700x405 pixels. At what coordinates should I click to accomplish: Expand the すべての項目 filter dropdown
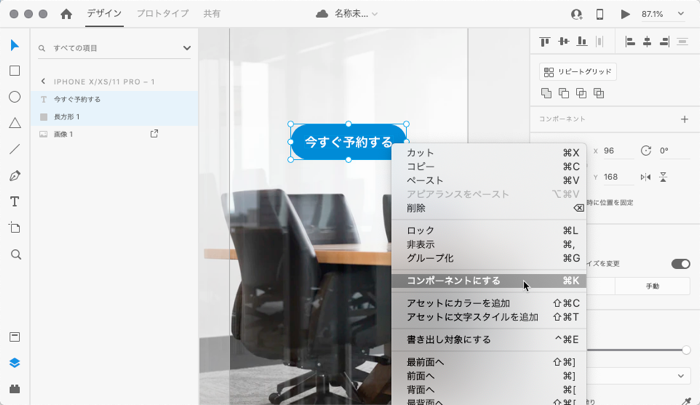[x=187, y=48]
